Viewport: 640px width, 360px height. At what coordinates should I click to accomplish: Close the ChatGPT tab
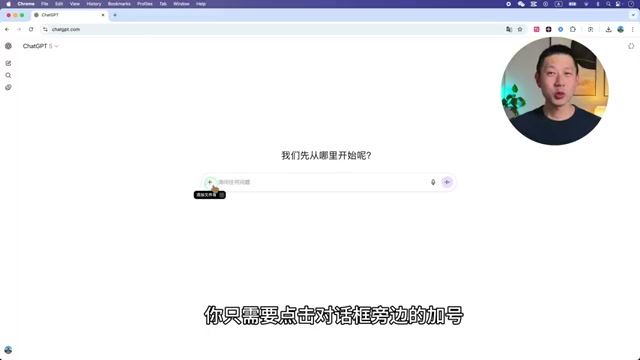tap(103, 15)
